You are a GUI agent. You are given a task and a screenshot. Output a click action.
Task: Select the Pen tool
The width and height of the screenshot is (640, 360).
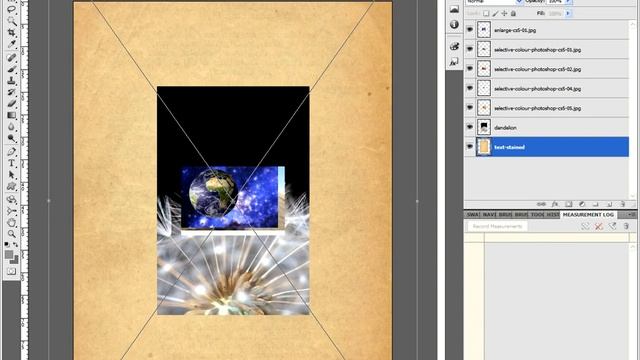coord(11,152)
